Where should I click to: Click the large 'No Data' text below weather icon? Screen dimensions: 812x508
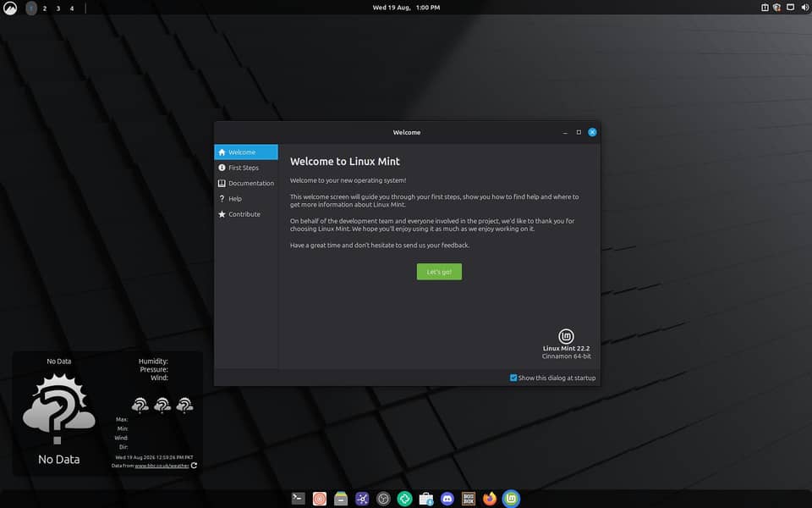(x=59, y=459)
